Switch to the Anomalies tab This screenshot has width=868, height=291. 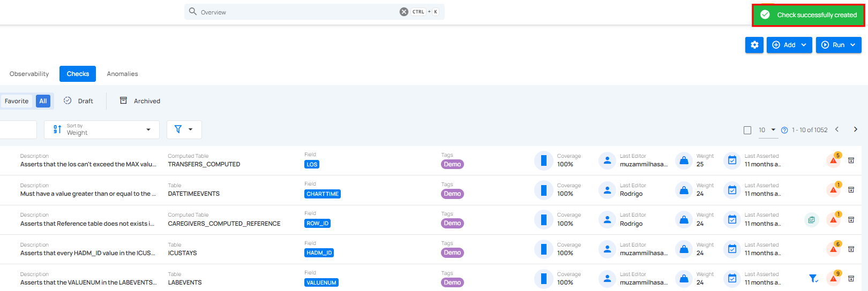(x=122, y=74)
